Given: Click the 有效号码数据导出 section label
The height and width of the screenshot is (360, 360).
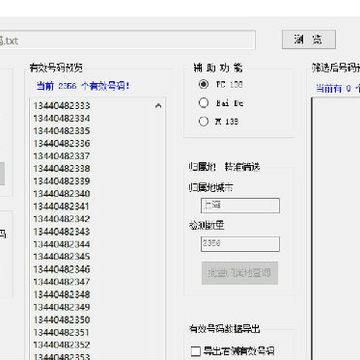Looking at the screenshot, I should pos(224,329).
